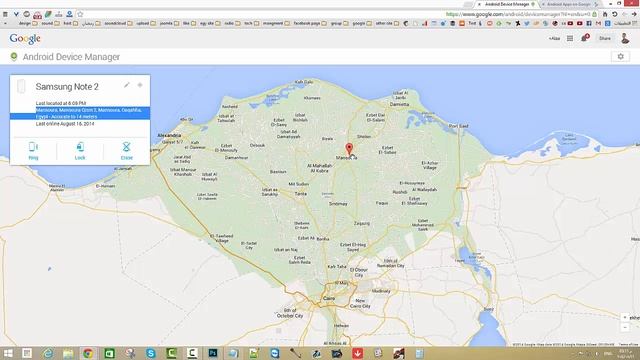Click the Port Said label on the map

(x=458, y=126)
